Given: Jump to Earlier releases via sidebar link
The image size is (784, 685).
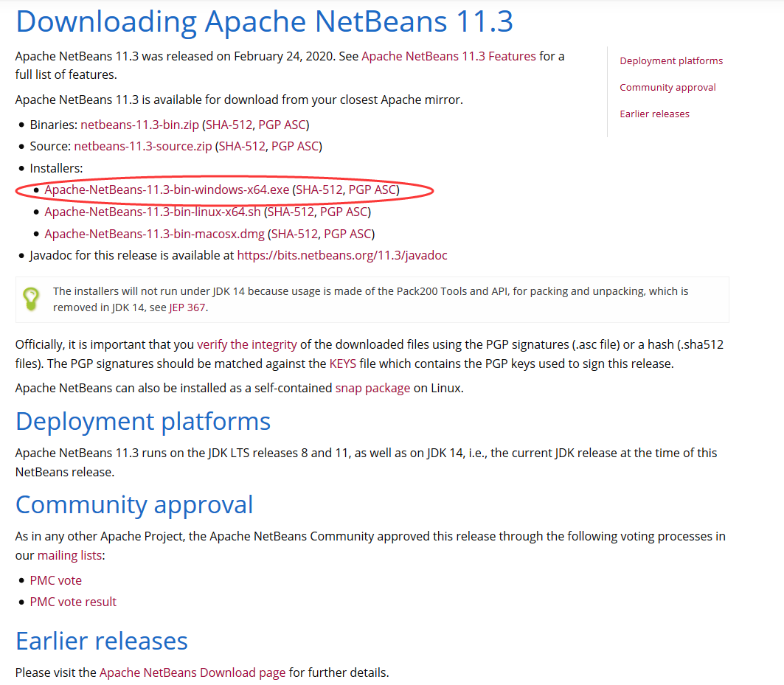Looking at the screenshot, I should [654, 114].
